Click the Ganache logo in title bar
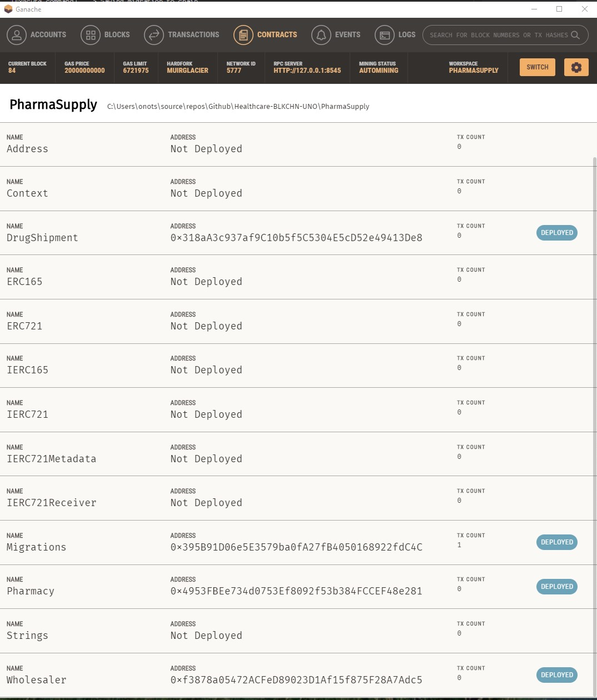 point(9,9)
